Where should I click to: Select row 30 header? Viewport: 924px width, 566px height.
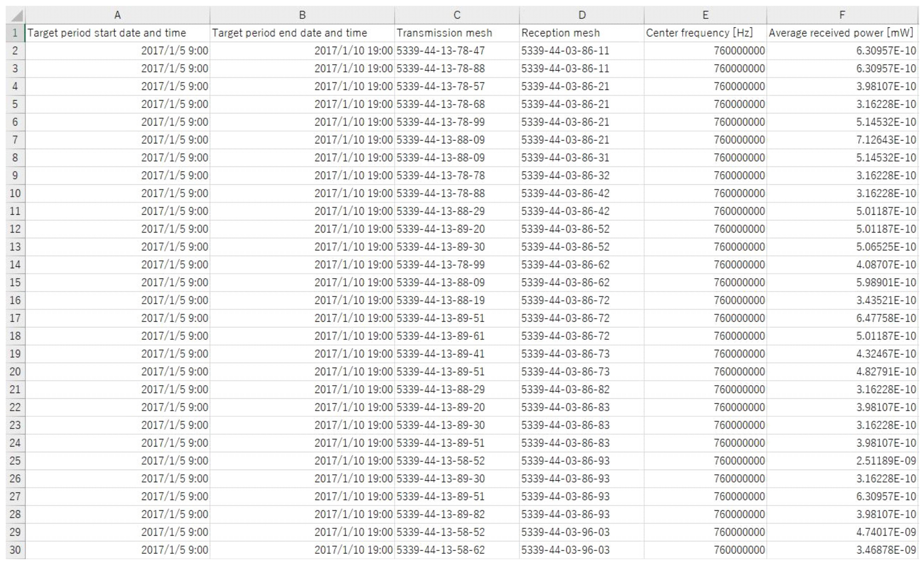coord(15,550)
